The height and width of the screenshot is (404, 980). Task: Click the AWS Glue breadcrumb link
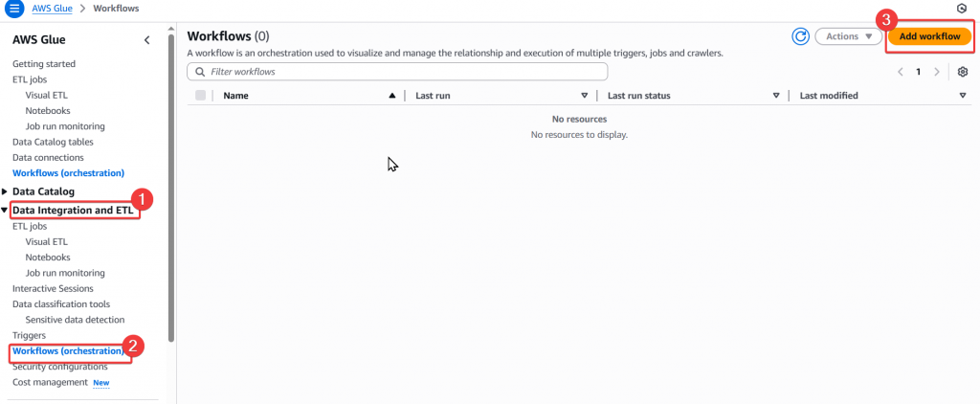(x=55, y=9)
